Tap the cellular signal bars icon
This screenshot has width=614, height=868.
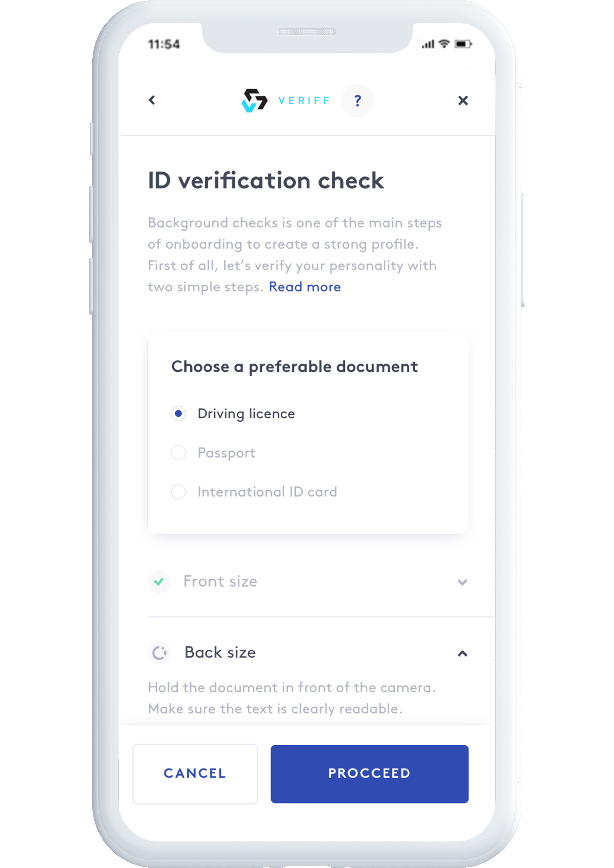point(428,45)
